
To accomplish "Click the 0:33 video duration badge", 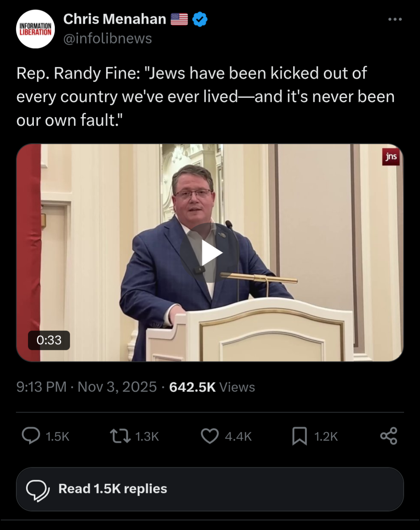I will [x=49, y=340].
